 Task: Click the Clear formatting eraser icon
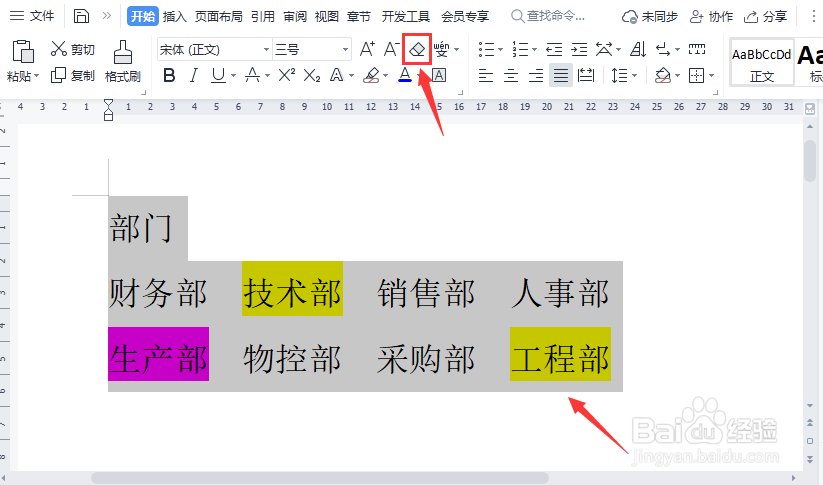[417, 49]
